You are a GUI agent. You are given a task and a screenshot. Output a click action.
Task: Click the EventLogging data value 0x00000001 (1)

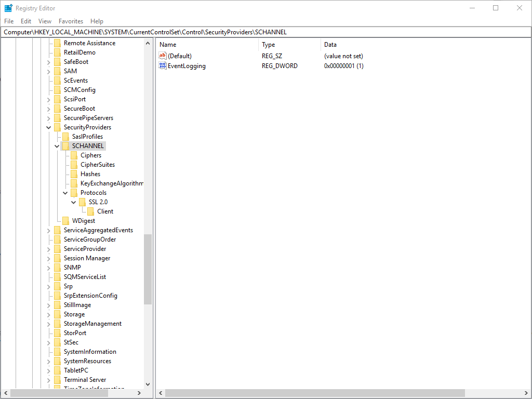click(344, 66)
